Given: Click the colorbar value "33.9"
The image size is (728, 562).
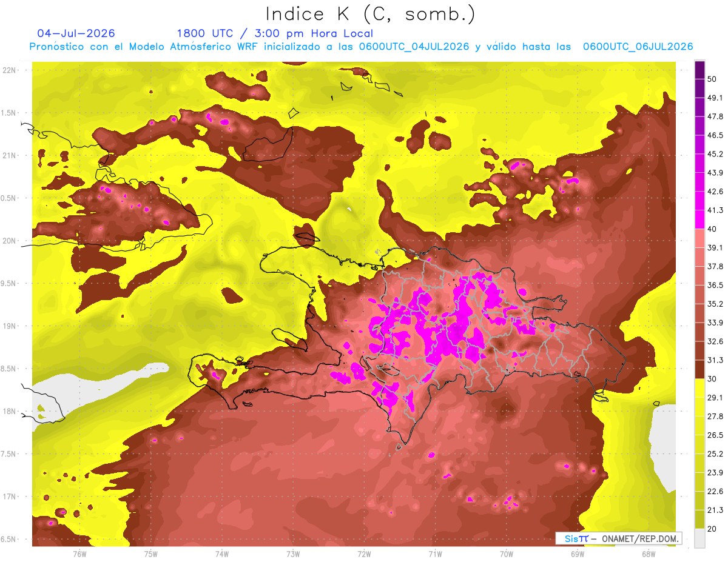Looking at the screenshot, I should (715, 323).
